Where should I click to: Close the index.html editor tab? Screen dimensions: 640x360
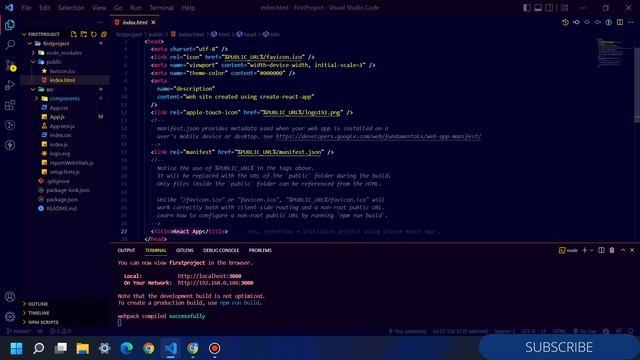point(153,22)
